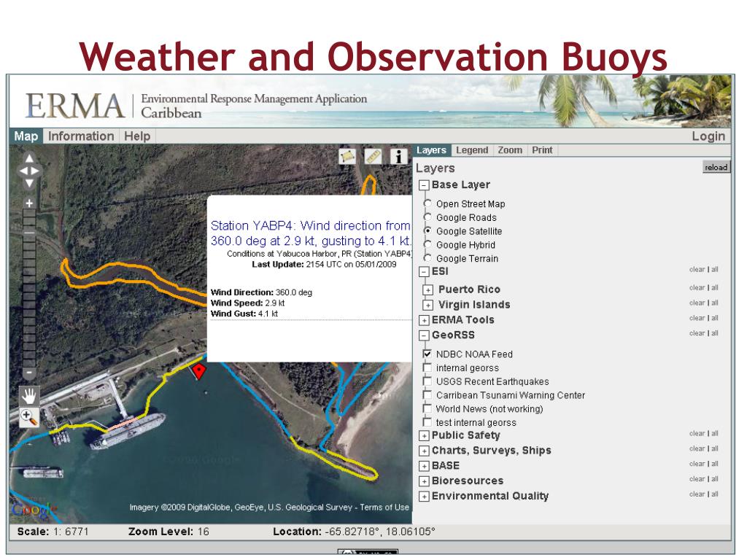Expand the Puerto Rico group

(427, 290)
